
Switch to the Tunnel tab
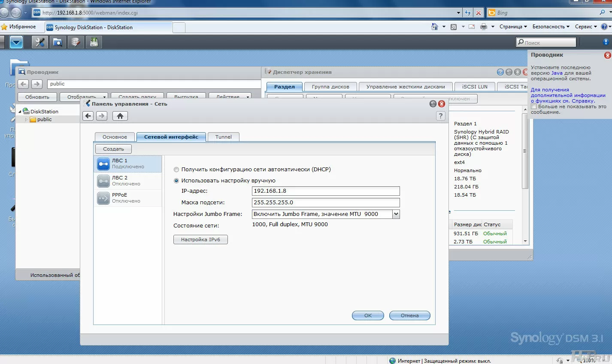coord(223,137)
